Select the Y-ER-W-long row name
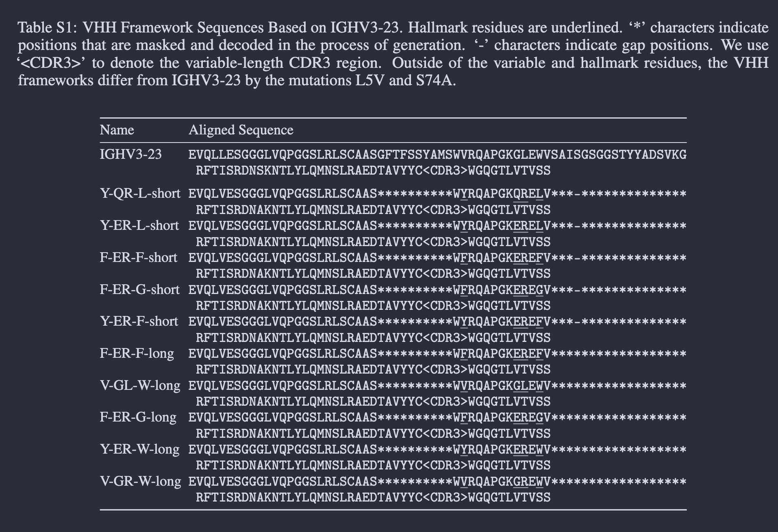Image resolution: width=778 pixels, height=532 pixels. (x=139, y=449)
